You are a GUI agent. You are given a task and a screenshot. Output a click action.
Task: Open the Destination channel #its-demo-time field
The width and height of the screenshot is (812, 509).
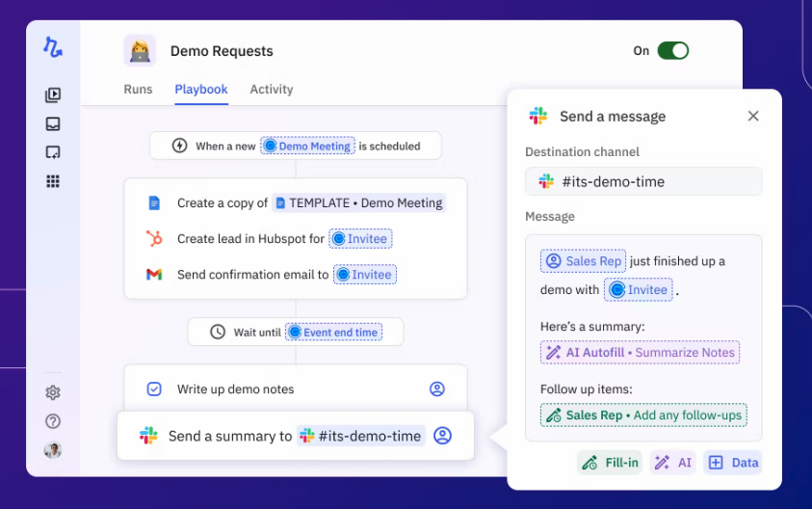[643, 181]
